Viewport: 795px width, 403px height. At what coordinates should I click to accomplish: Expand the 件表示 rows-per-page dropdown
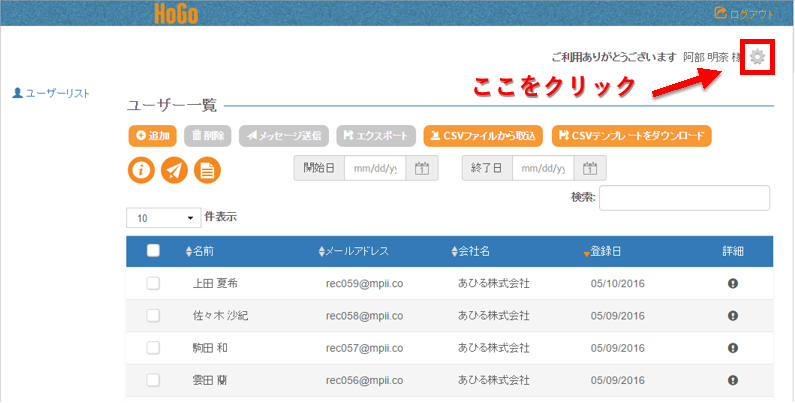(163, 218)
